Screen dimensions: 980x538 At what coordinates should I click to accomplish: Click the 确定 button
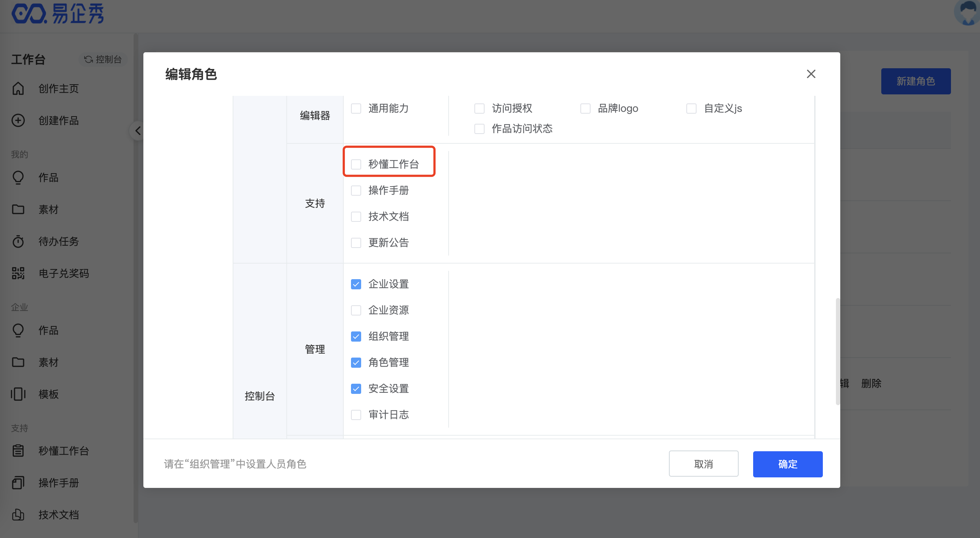pos(788,464)
